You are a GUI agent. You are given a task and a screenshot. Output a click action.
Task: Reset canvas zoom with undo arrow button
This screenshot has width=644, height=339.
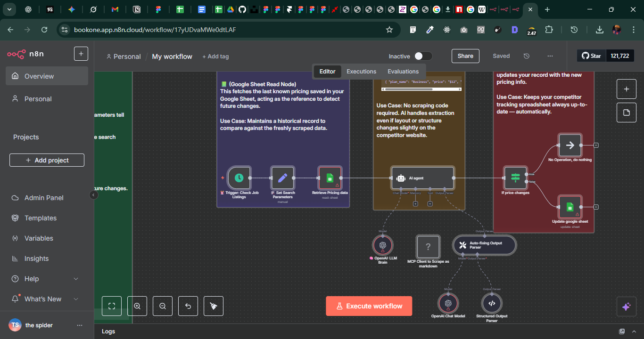(188, 306)
